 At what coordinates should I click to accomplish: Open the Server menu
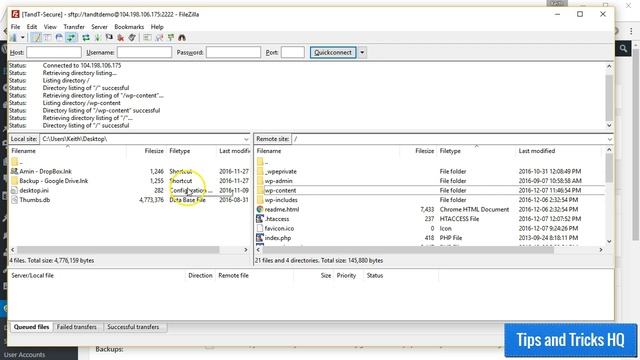click(x=99, y=27)
